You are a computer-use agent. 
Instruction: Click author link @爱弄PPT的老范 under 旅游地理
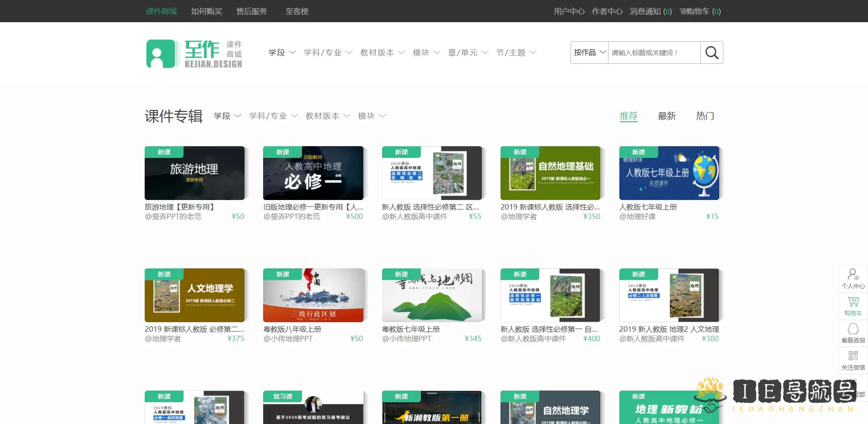click(x=173, y=217)
